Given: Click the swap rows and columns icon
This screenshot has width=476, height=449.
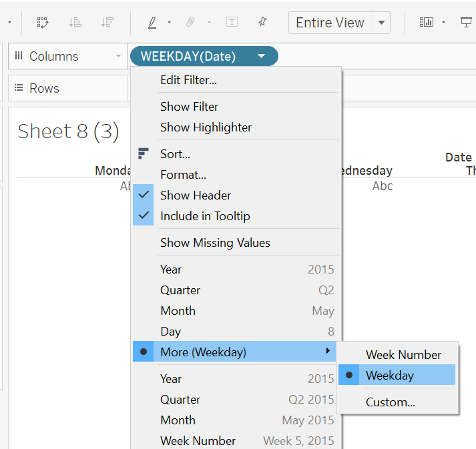Looking at the screenshot, I should coord(43,22).
